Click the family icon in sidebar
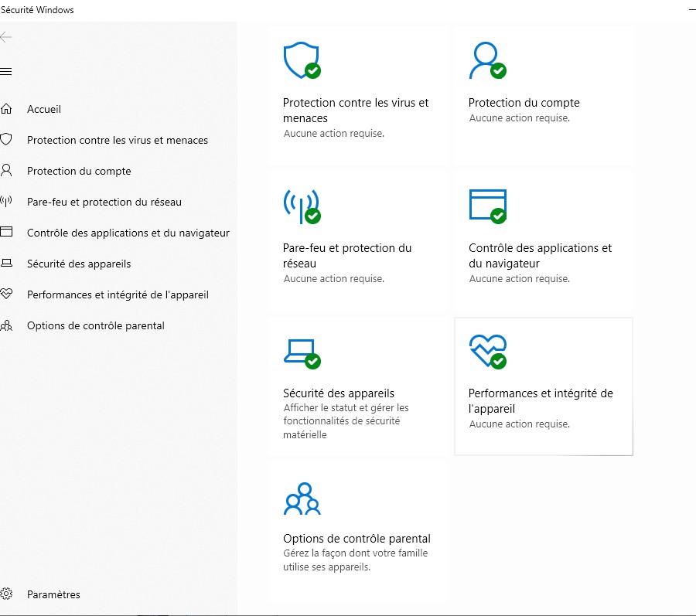Image resolution: width=696 pixels, height=616 pixels. [6, 325]
